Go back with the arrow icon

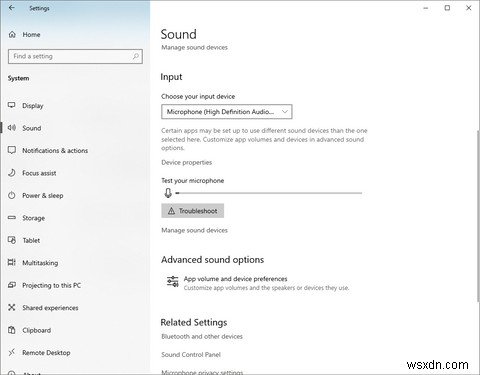click(x=12, y=8)
